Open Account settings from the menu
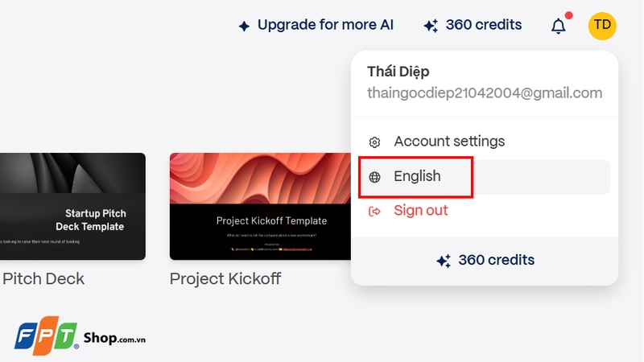The height and width of the screenshot is (362, 644). coord(449,142)
